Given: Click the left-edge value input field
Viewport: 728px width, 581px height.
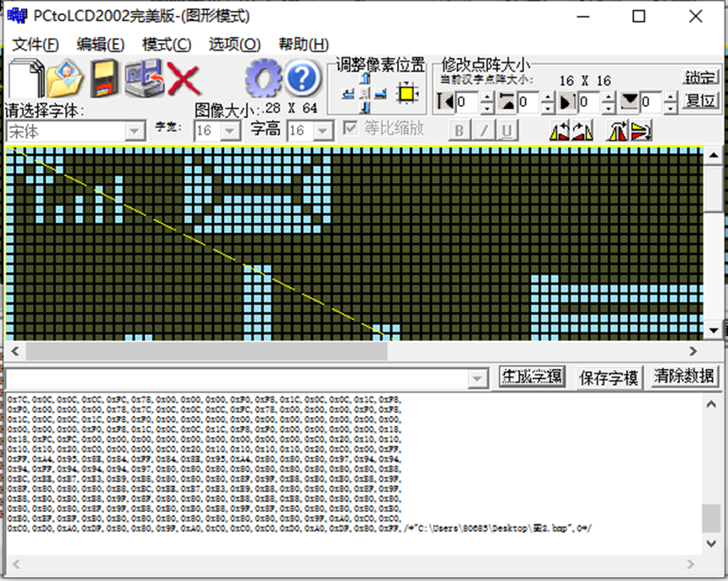Looking at the screenshot, I should coord(468,102).
